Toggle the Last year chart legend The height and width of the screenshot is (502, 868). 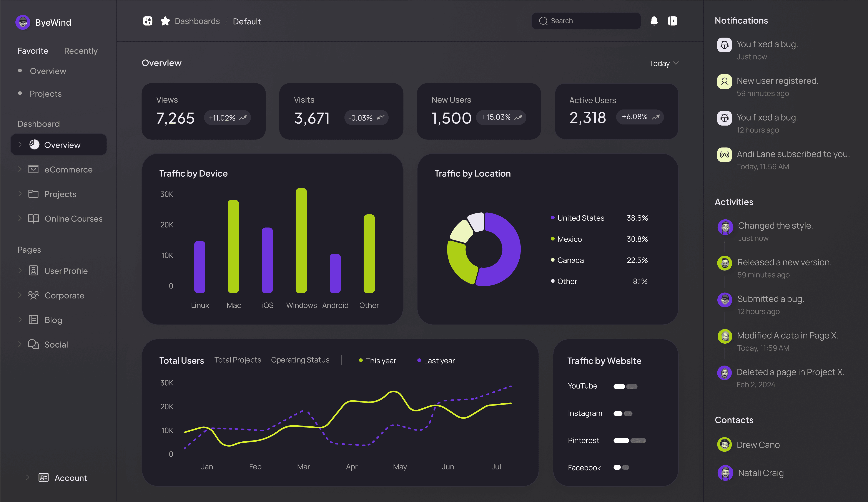(x=436, y=361)
